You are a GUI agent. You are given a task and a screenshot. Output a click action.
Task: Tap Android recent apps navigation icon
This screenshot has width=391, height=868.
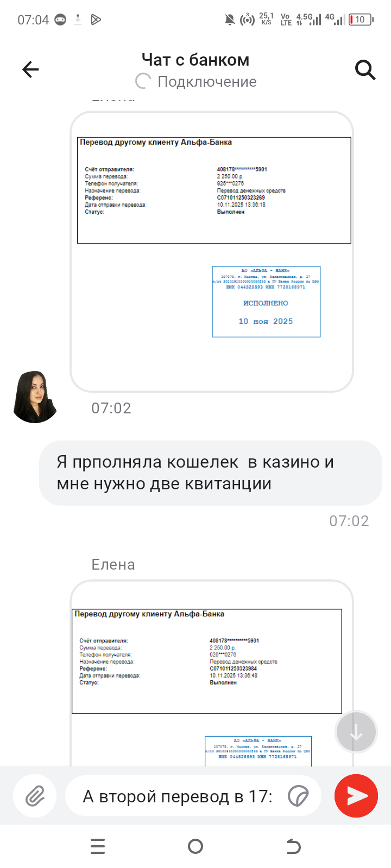(98, 846)
